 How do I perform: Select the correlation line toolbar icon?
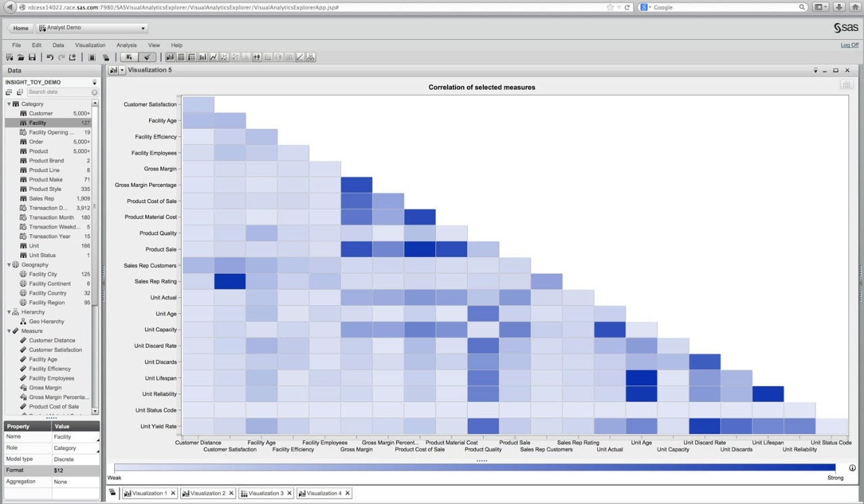point(300,57)
